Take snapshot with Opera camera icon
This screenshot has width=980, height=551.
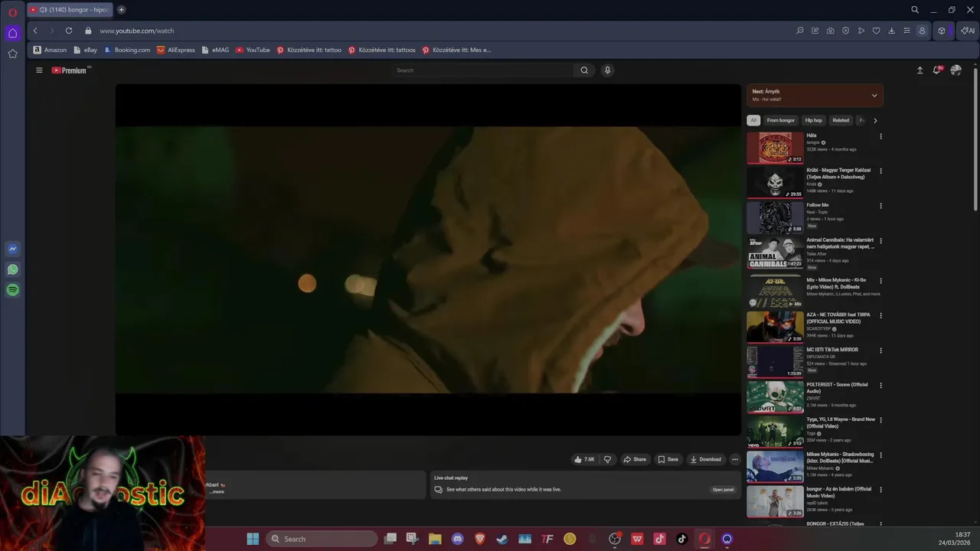831,31
